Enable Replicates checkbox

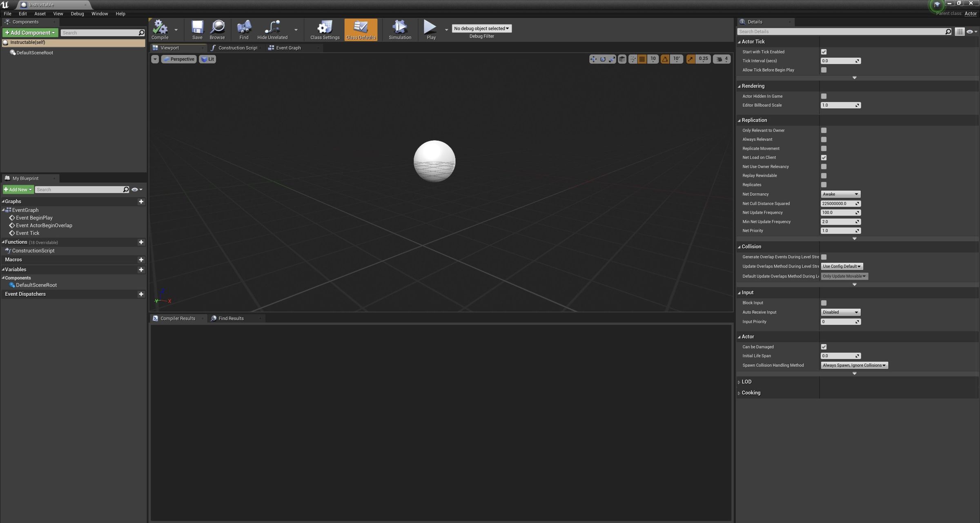[x=824, y=185]
